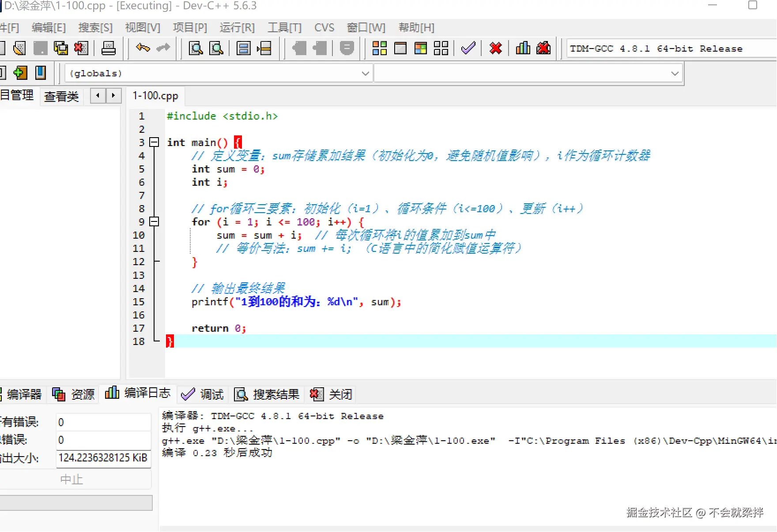This screenshot has width=777, height=532.
Task: Click the left tab-scroll arrow in sidebar
Action: 98,95
